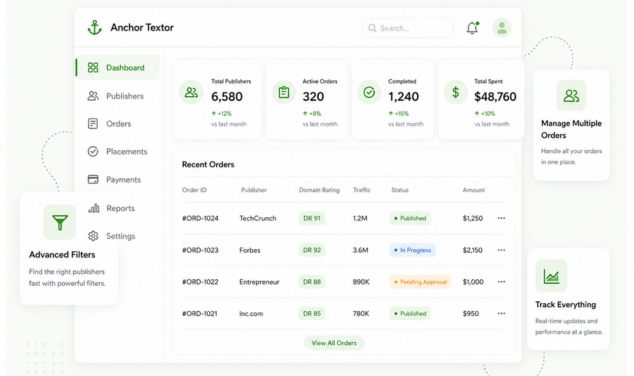634x376 pixels.
Task: Click the View All Orders button
Action: (334, 343)
